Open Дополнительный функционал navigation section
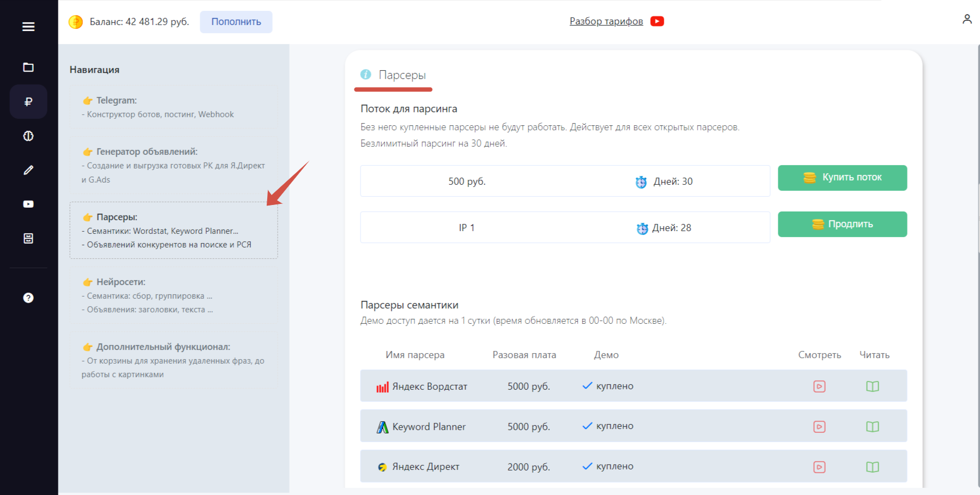Image resolution: width=980 pixels, height=495 pixels. click(x=173, y=360)
